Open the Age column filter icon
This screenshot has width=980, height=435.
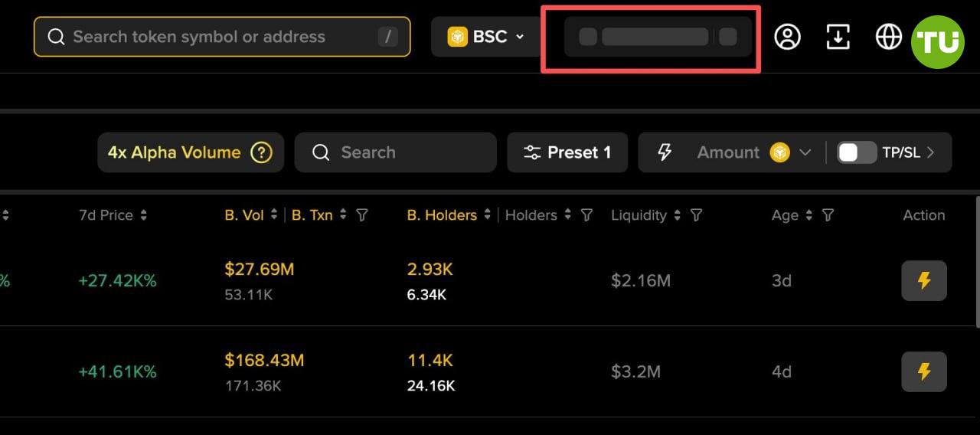(x=828, y=215)
